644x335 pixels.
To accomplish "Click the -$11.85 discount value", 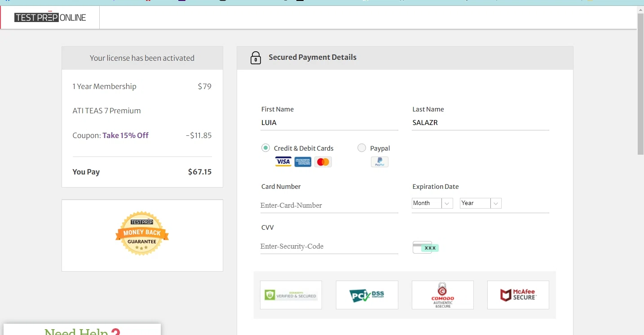I will (198, 135).
